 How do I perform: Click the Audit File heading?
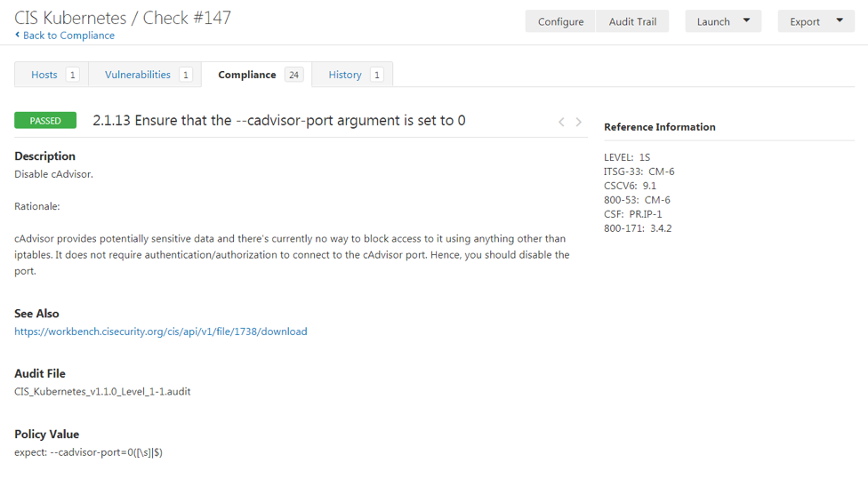click(x=40, y=374)
